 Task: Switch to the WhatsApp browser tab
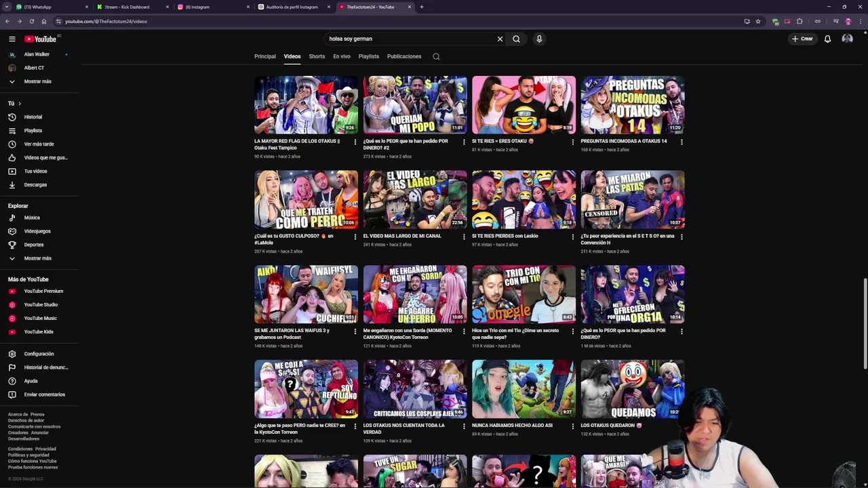pyautogui.click(x=52, y=7)
